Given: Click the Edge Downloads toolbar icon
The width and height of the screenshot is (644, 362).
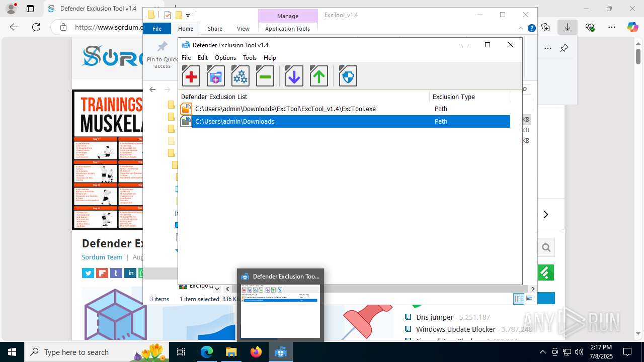Looking at the screenshot, I should click(x=568, y=27).
